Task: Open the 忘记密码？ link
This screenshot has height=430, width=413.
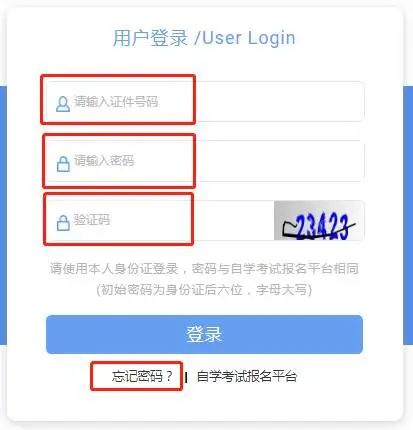Action: 142,376
